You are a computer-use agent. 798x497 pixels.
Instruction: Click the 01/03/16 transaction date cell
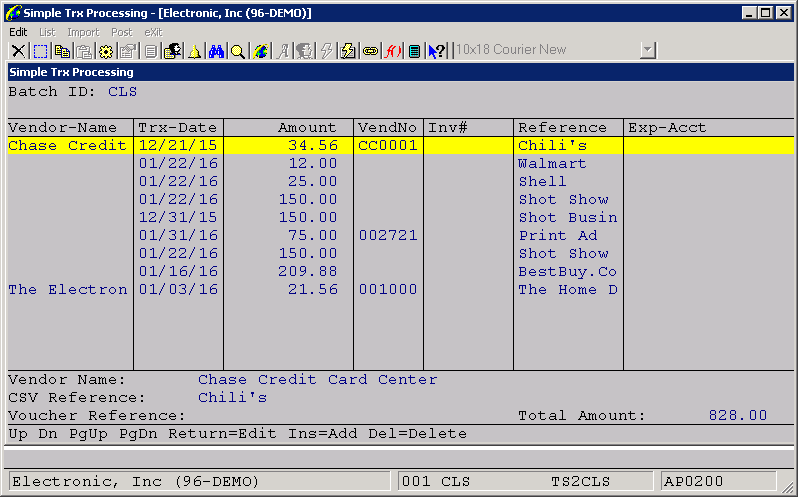tap(178, 289)
